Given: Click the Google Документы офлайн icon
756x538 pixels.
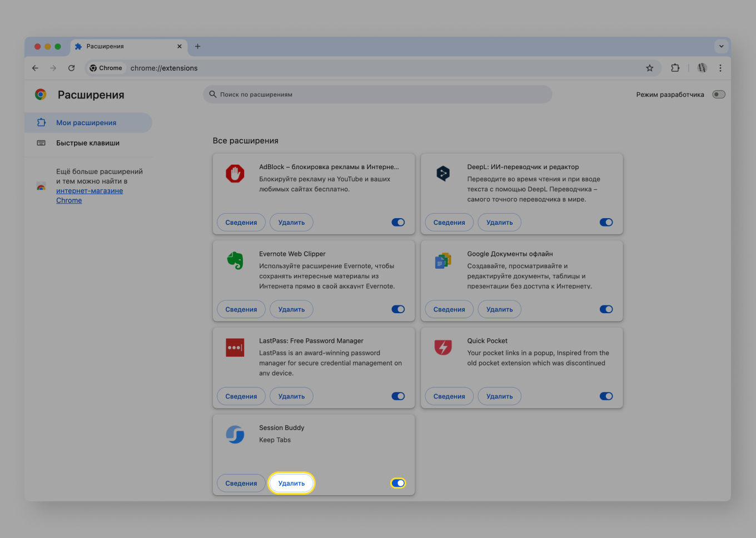Looking at the screenshot, I should click(442, 260).
